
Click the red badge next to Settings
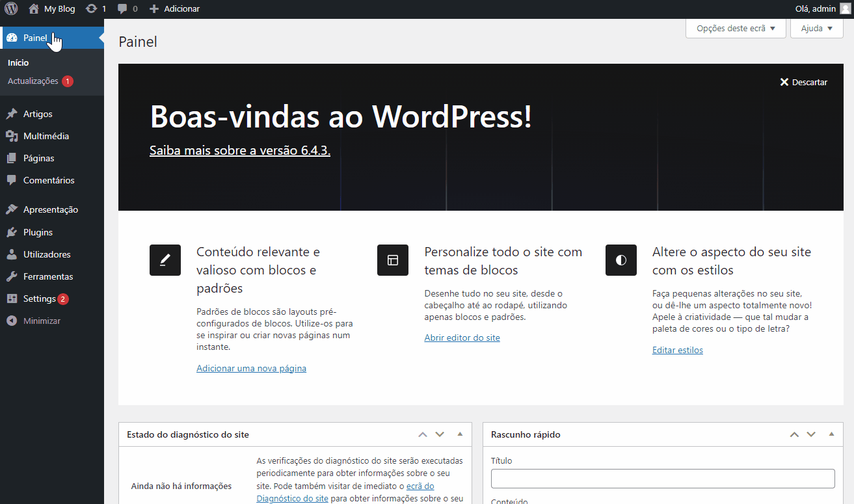(63, 299)
